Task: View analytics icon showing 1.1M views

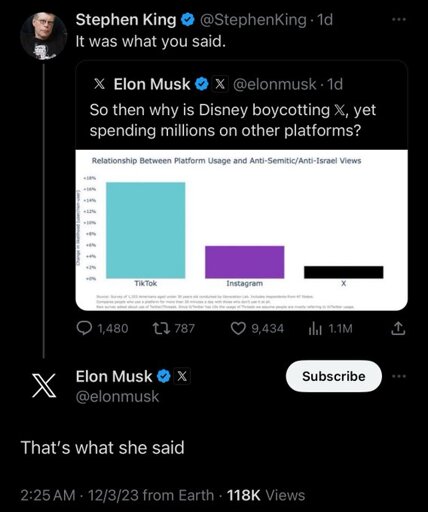Action: coord(315,329)
